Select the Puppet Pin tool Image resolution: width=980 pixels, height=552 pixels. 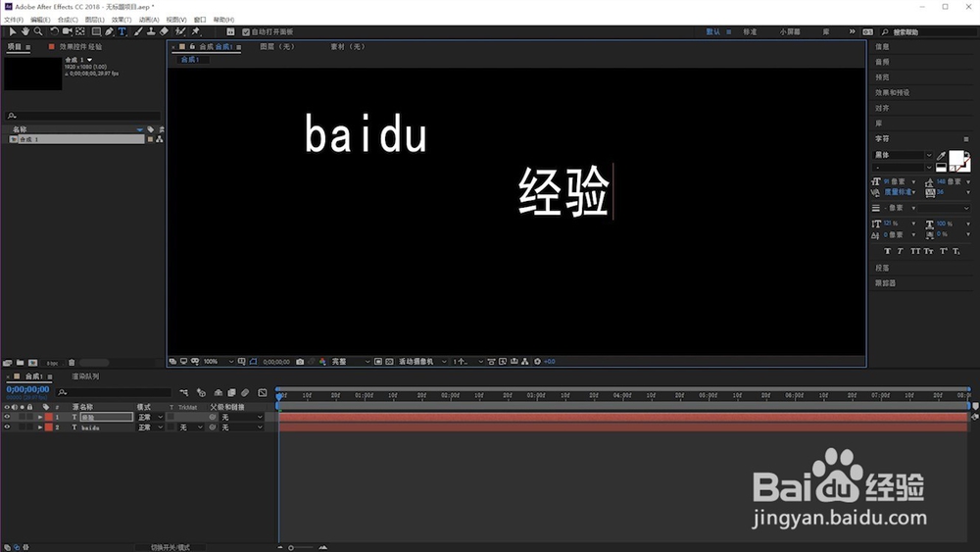(196, 31)
